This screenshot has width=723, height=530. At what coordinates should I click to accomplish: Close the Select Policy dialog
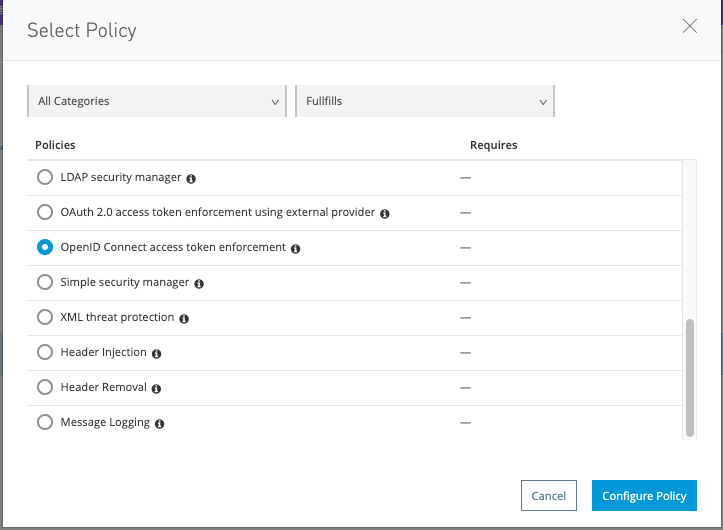click(689, 27)
